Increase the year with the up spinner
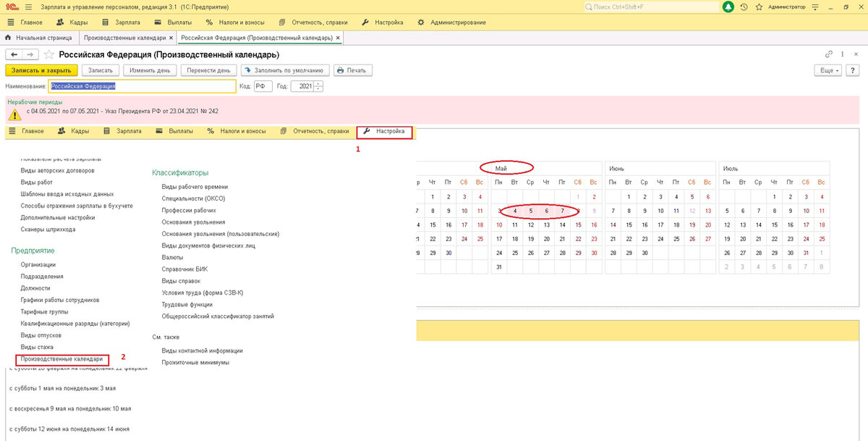The width and height of the screenshot is (868, 441). pyautogui.click(x=319, y=84)
